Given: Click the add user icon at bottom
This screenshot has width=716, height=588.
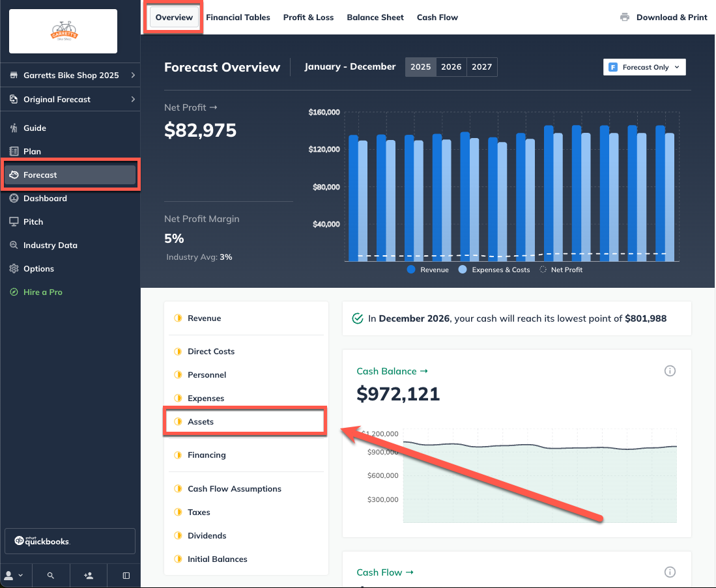Looking at the screenshot, I should 89,576.
